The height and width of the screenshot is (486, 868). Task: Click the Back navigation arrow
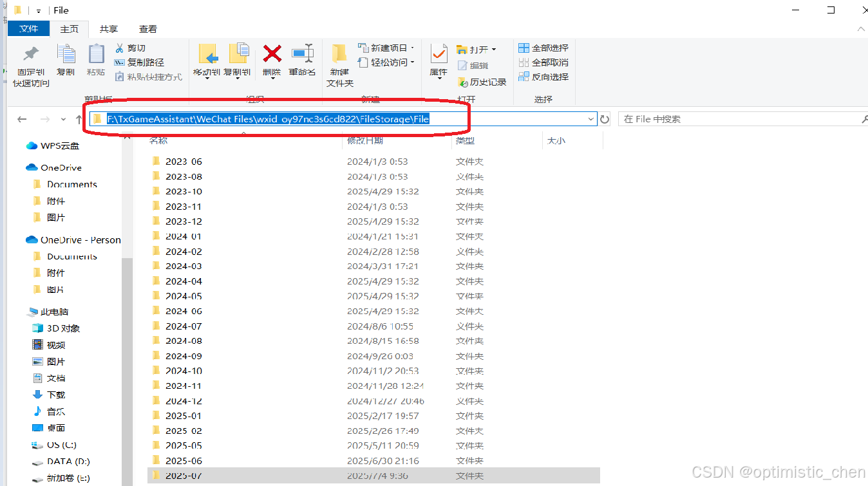tap(22, 119)
